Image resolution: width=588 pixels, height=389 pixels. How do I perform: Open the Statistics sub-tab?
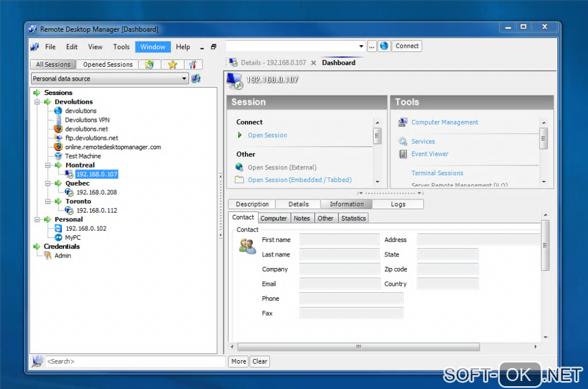(353, 218)
